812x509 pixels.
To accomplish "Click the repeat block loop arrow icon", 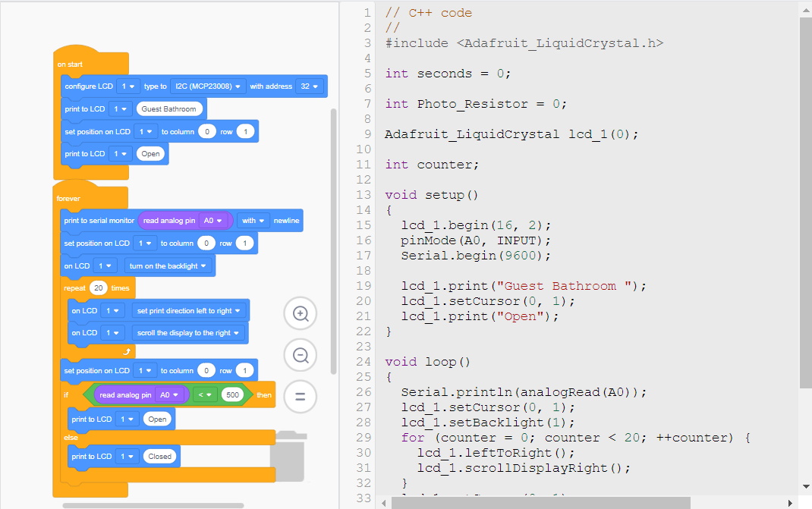I will click(x=127, y=351).
